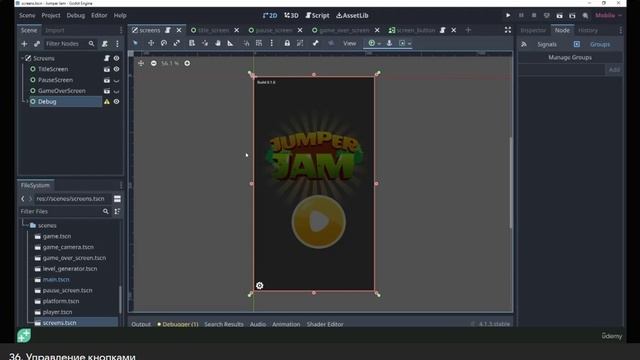This screenshot has width=640, height=360.
Task: Open TitleScreen scene in editor icon
Action: tap(107, 69)
